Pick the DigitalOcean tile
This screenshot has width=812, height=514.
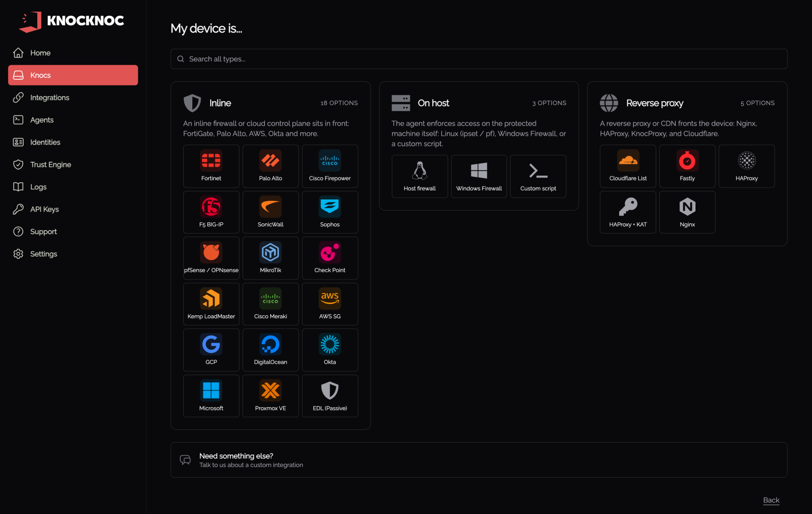(x=271, y=350)
